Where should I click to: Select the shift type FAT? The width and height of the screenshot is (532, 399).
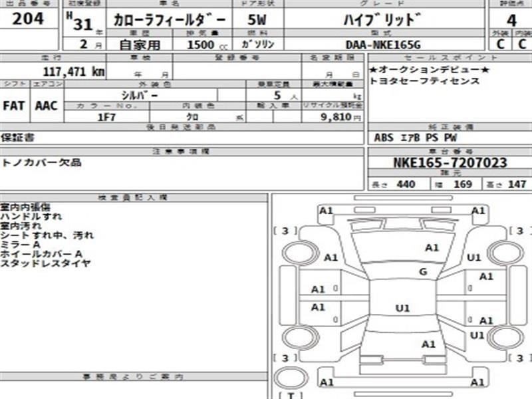13,106
